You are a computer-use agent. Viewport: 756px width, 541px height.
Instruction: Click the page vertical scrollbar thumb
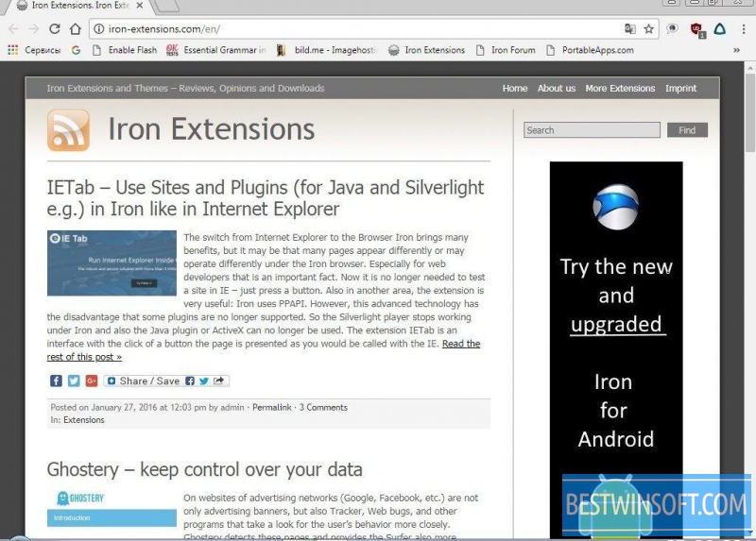pos(750,113)
